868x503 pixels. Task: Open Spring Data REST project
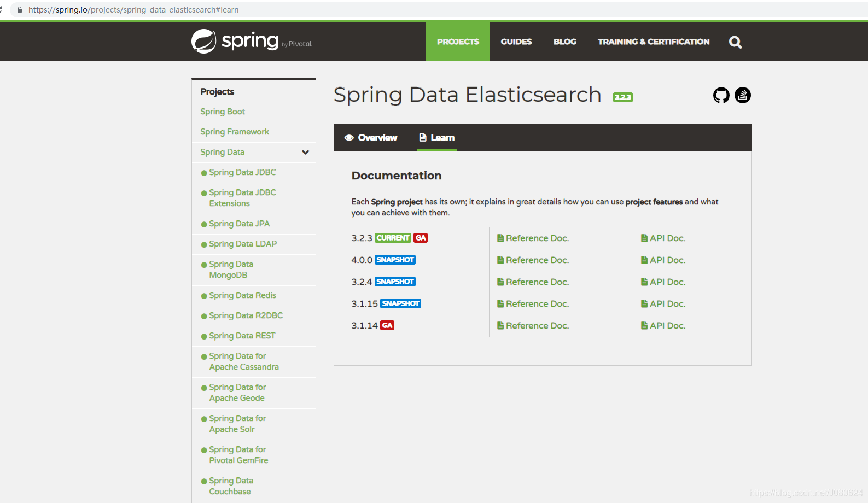pos(242,336)
